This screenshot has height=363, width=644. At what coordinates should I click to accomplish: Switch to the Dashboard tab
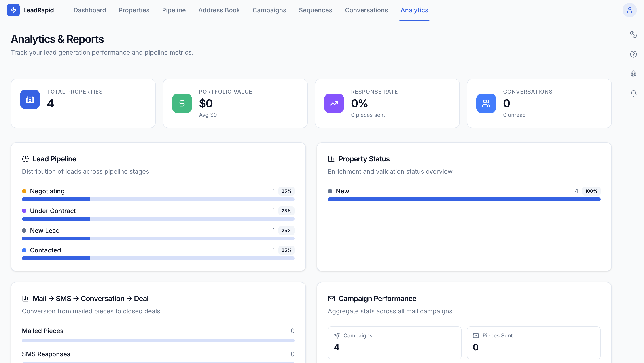(89, 10)
